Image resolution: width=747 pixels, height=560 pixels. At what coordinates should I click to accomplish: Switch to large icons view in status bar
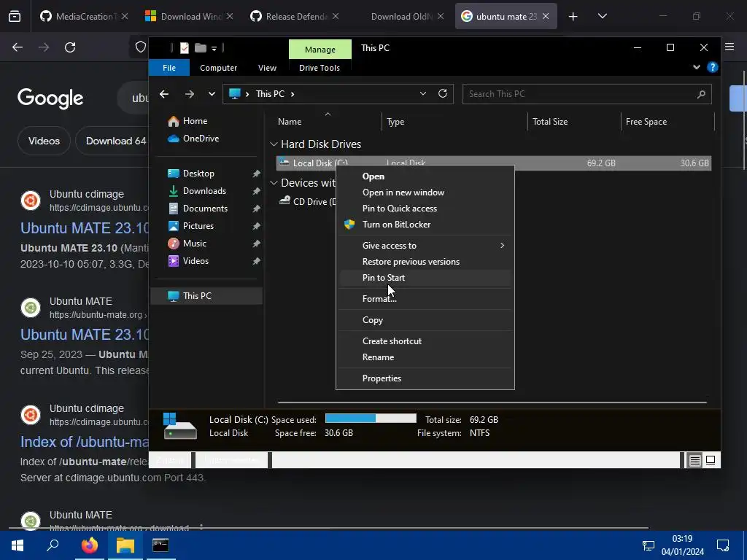click(711, 461)
